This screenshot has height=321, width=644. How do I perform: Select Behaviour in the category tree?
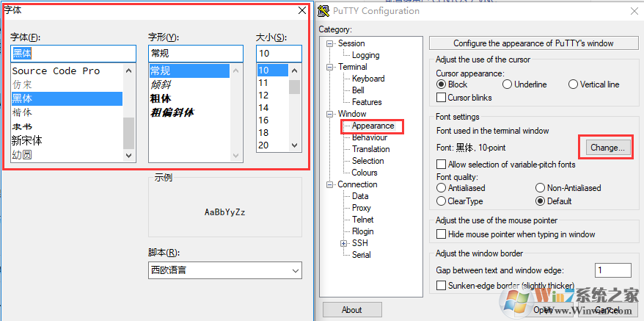(x=369, y=137)
